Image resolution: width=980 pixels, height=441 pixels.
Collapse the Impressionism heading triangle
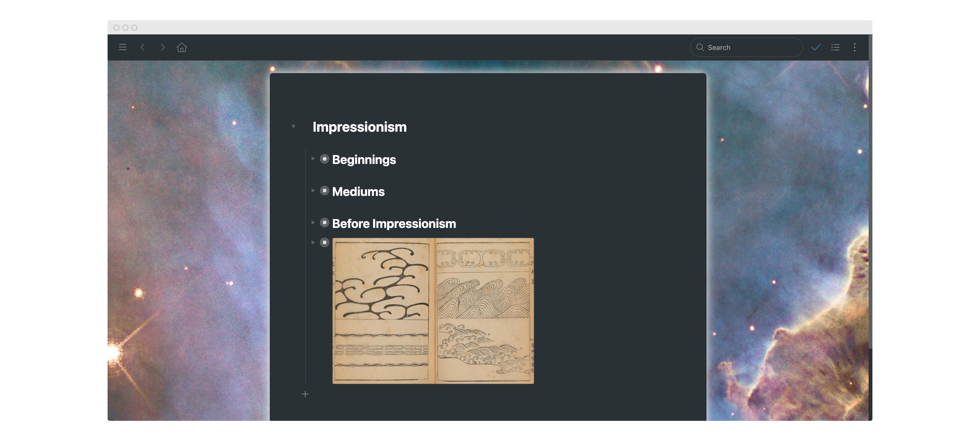point(293,126)
